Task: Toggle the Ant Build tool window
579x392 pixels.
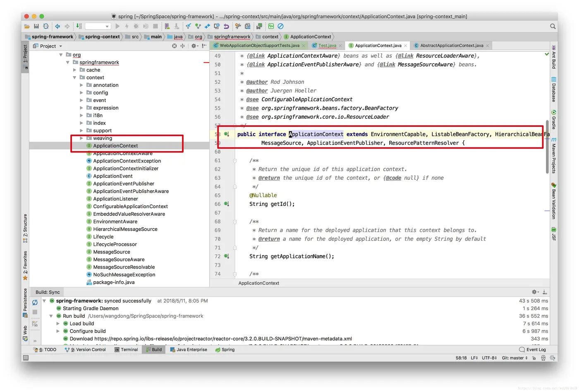Action: [x=554, y=57]
